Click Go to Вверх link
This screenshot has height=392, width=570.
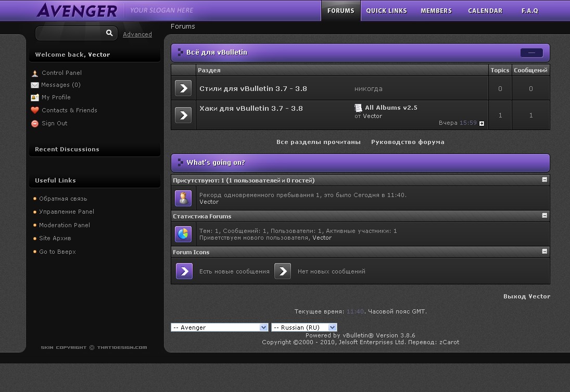(57, 252)
